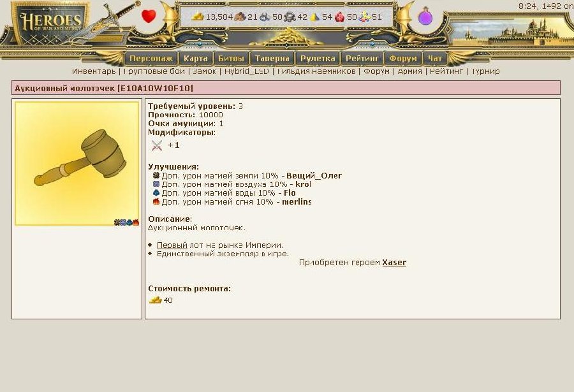Open the Карта menu tab
This screenshot has height=392, width=574.
[196, 59]
